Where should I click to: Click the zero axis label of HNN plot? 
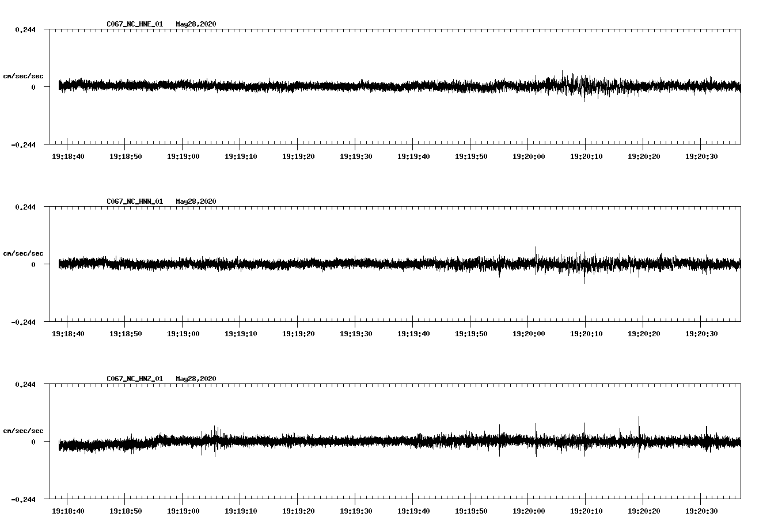[x=33, y=265]
